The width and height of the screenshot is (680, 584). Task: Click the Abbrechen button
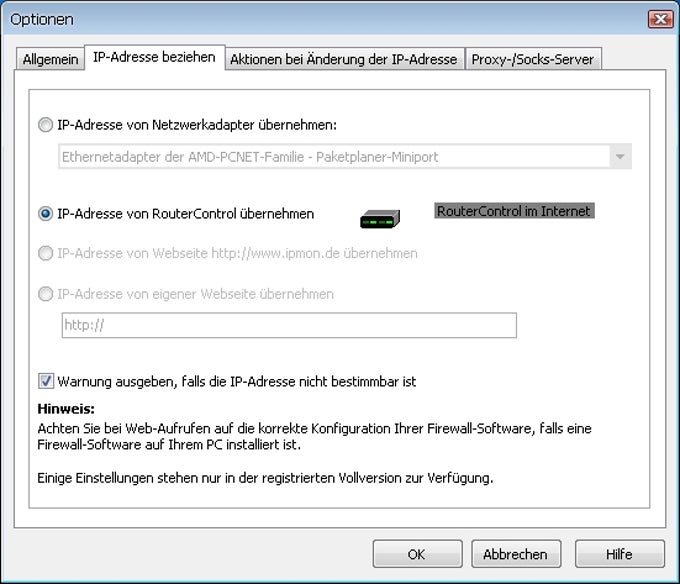516,554
